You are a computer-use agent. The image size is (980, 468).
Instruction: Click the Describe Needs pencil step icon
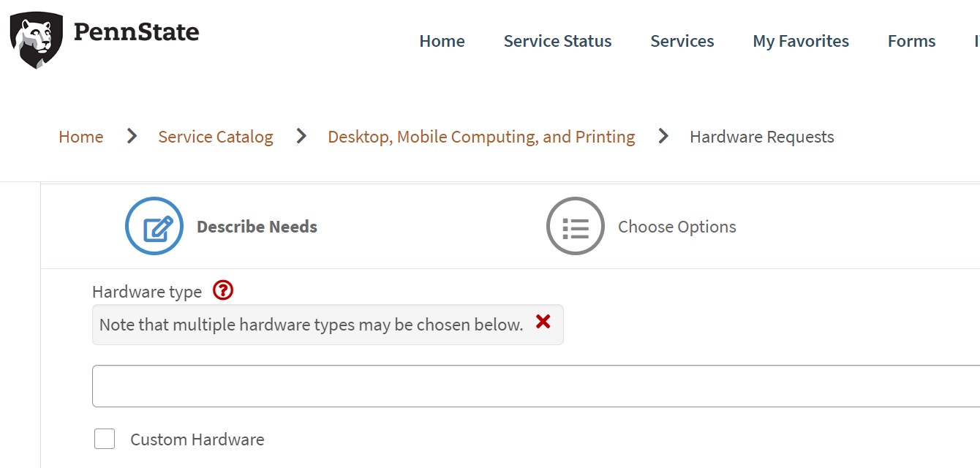coord(154,226)
